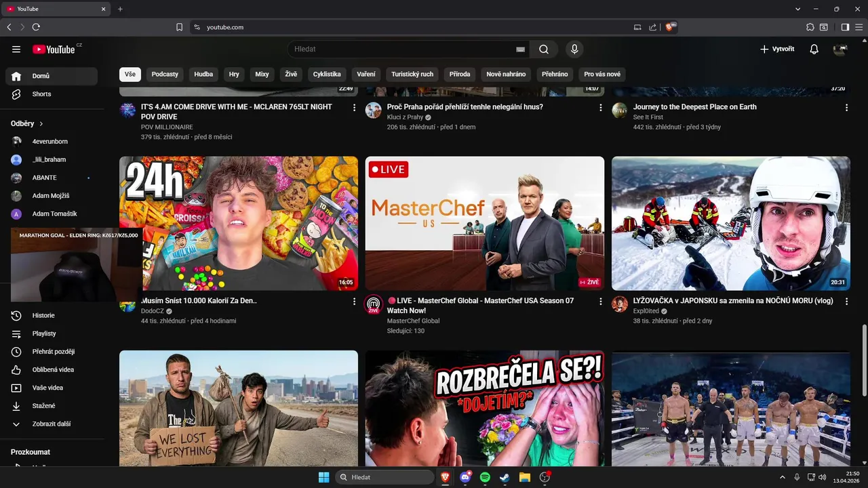The image size is (868, 488).
Task: Click the search magnifier button
Action: click(x=544, y=49)
